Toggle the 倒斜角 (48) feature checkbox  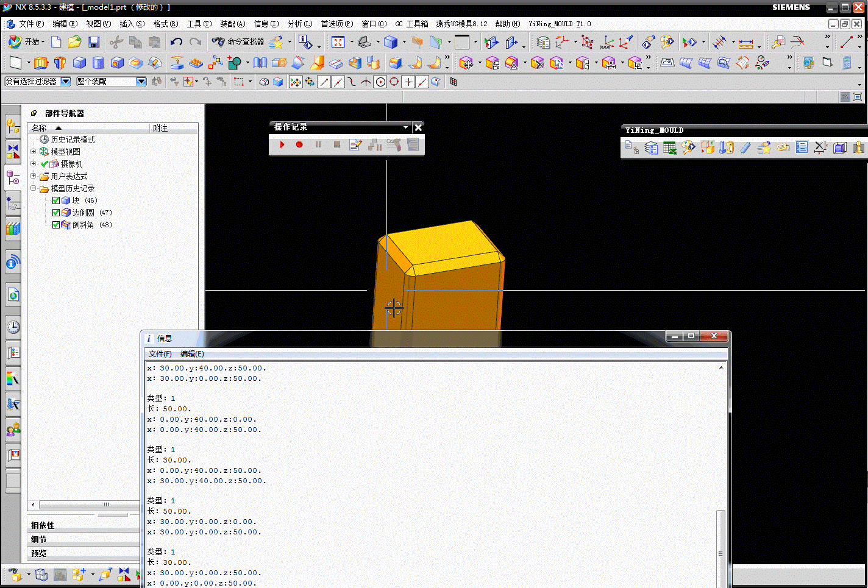click(x=56, y=225)
